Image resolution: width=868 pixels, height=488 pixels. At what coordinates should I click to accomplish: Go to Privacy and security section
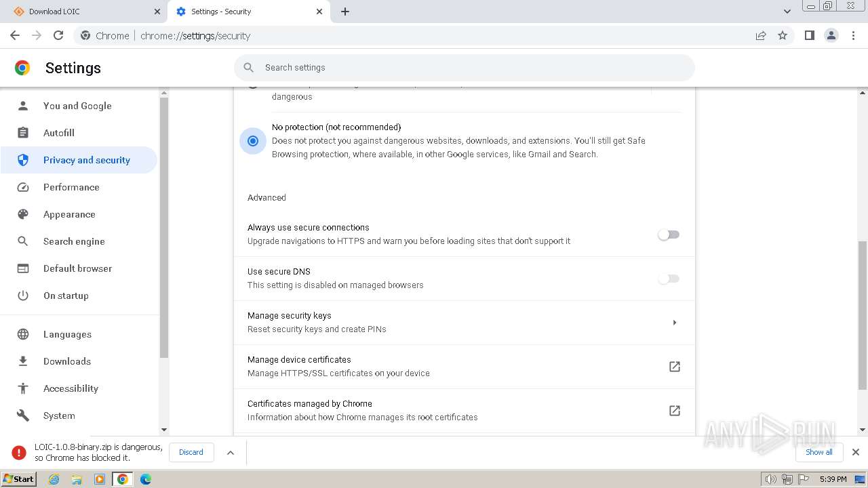point(79,160)
